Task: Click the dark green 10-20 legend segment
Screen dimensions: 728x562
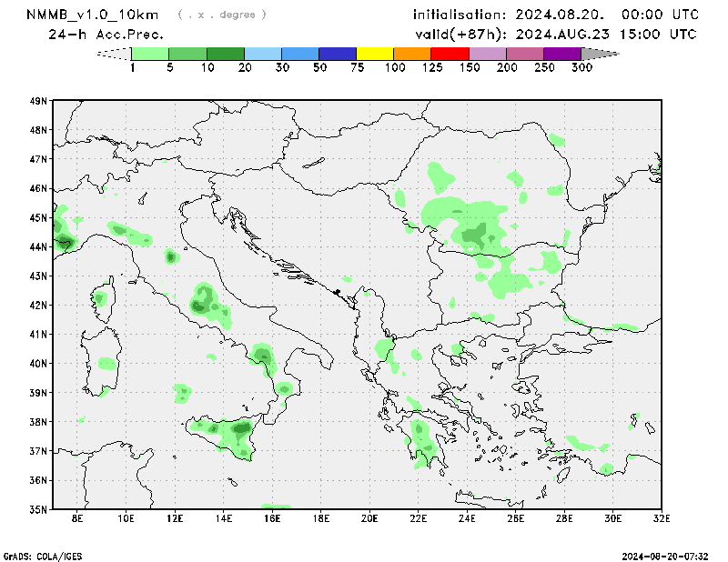Action: click(226, 55)
